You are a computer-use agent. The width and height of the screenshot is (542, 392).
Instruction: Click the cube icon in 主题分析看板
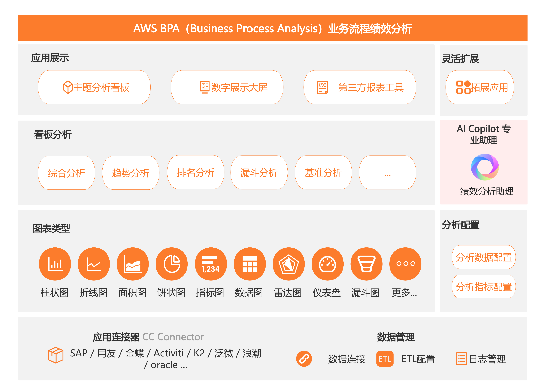coord(68,87)
